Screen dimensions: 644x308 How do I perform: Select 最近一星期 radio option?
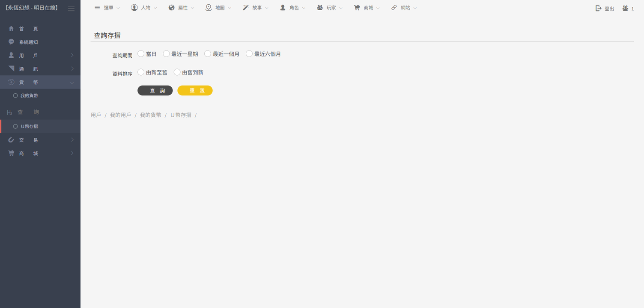click(167, 54)
